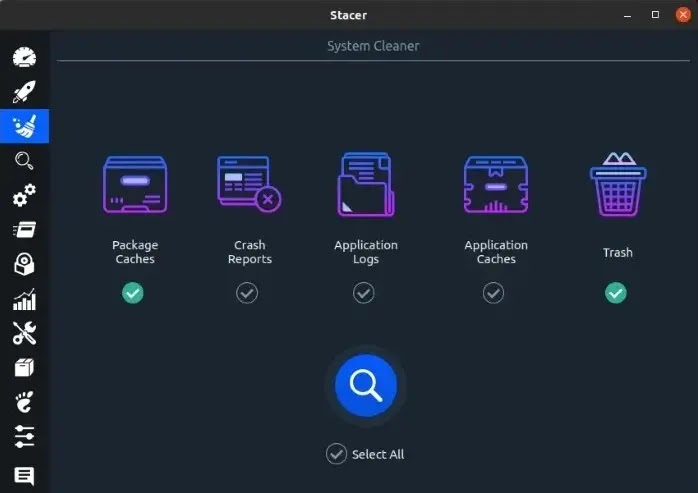This screenshot has height=493, width=698.
Task: Click the Stacer window title
Action: (x=349, y=15)
